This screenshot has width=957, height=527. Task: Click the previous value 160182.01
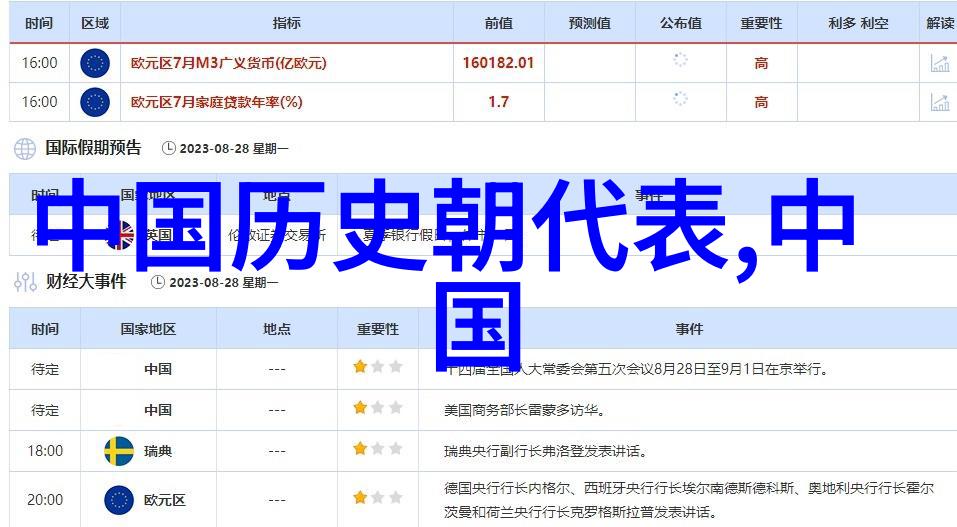click(497, 63)
